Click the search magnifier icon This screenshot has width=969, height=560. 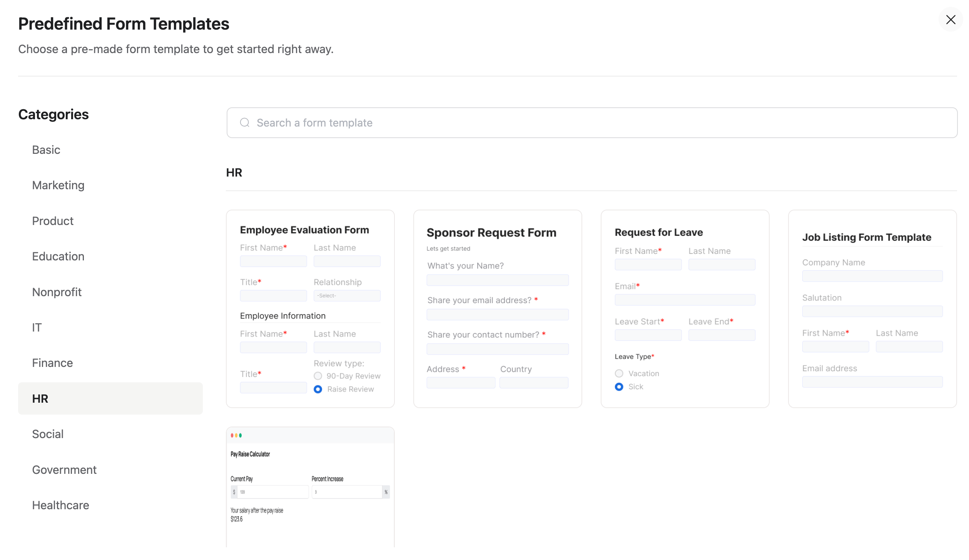pos(245,122)
